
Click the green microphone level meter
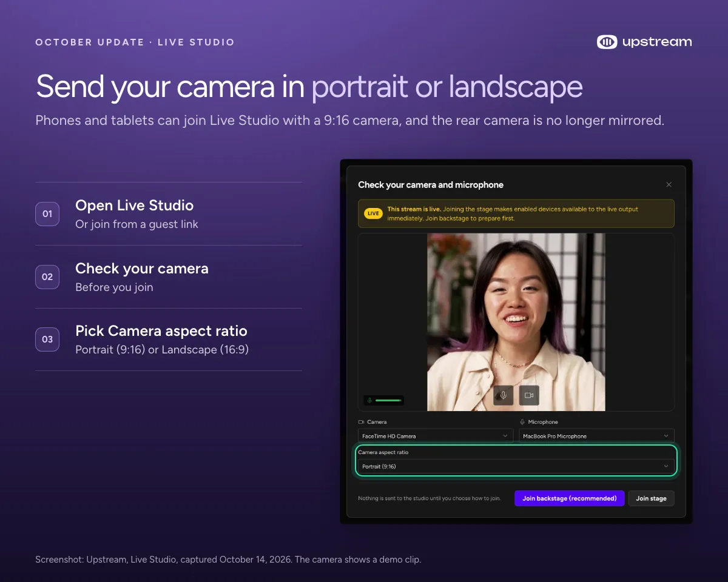coord(383,400)
